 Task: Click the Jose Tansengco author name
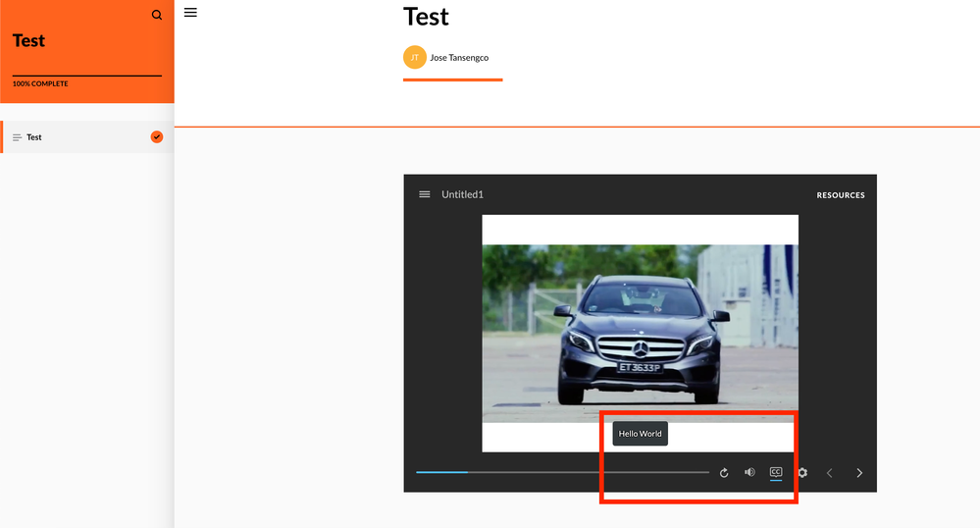(x=459, y=58)
